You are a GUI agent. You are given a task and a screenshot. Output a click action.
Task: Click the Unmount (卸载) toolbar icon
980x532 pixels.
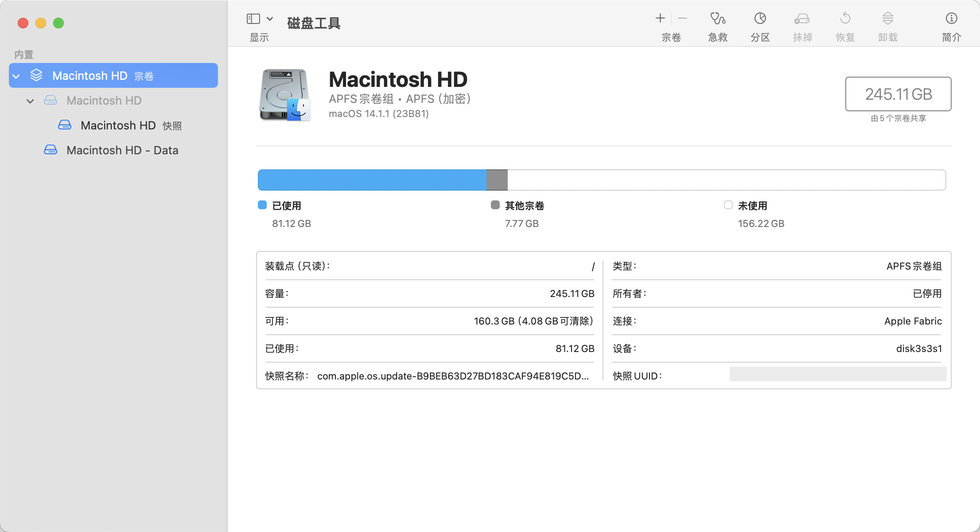click(888, 19)
